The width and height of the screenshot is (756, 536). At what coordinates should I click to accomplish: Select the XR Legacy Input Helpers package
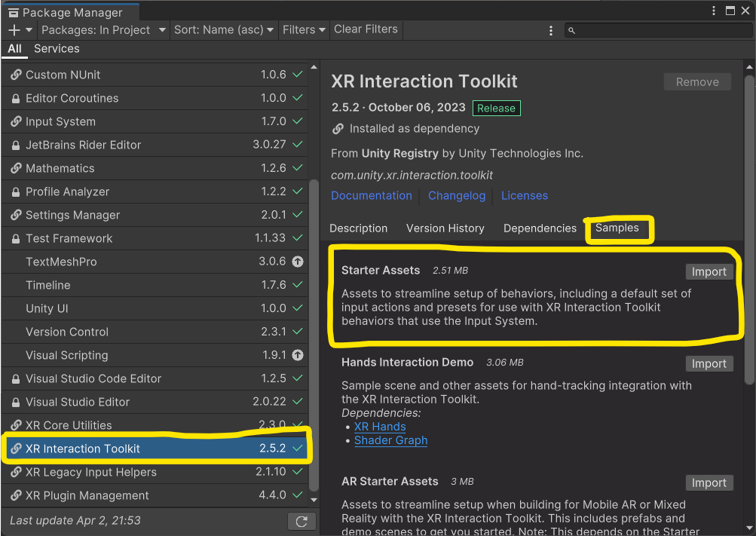pos(155,473)
